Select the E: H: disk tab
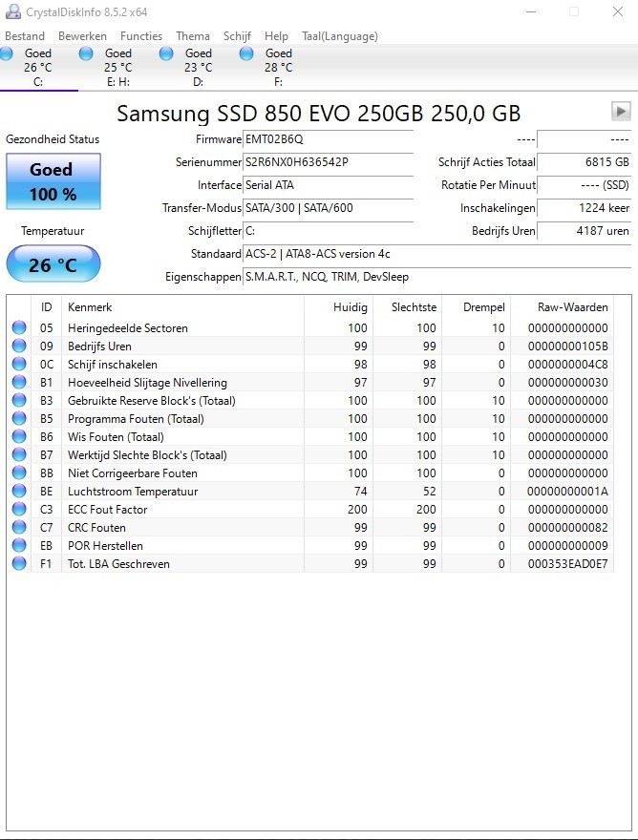 [117, 68]
